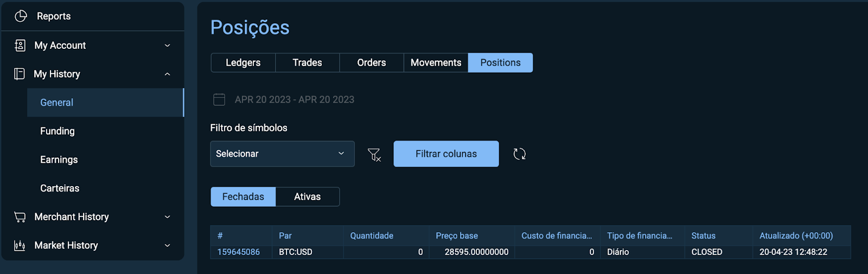Click the Reports pie chart icon
This screenshot has width=868, height=274.
pyautogui.click(x=21, y=16)
